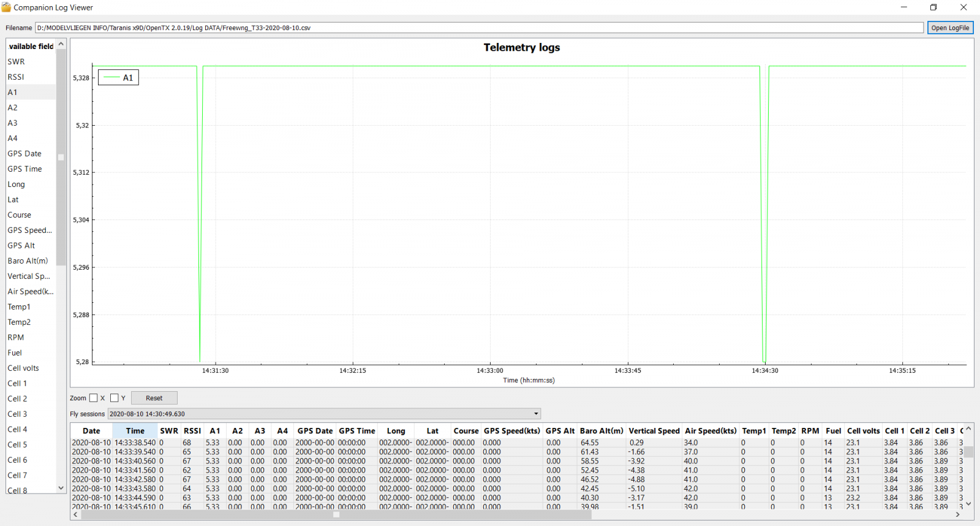Image resolution: width=980 pixels, height=526 pixels.
Task: Select A1 in the fields list
Action: (31, 92)
